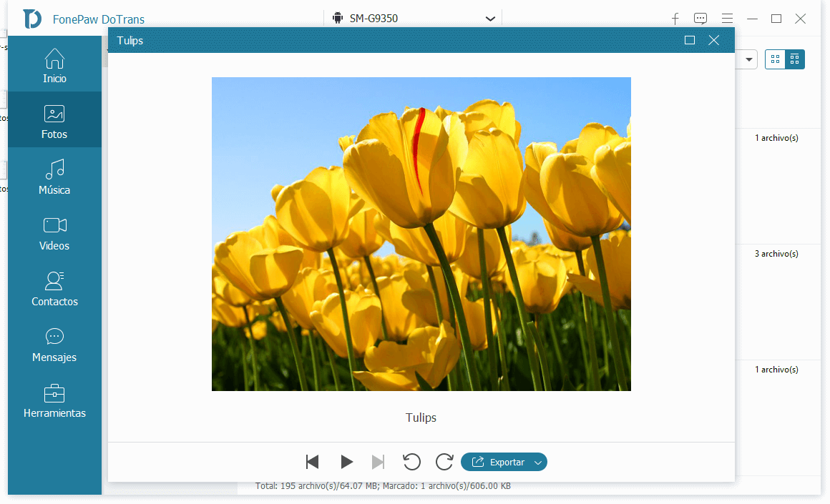
Task: Maximize the Tulips preview window
Action: pos(690,40)
